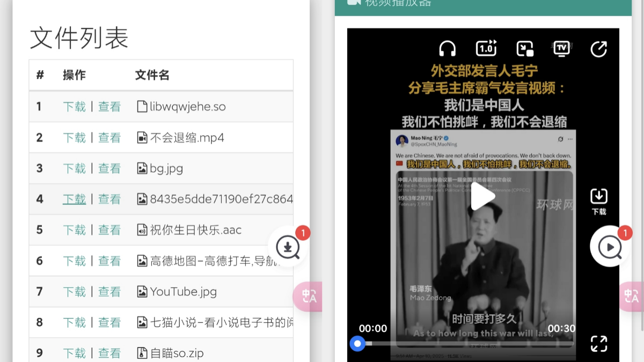The image size is (644, 362).
Task: Click the 文件名 column header
Action: click(152, 75)
